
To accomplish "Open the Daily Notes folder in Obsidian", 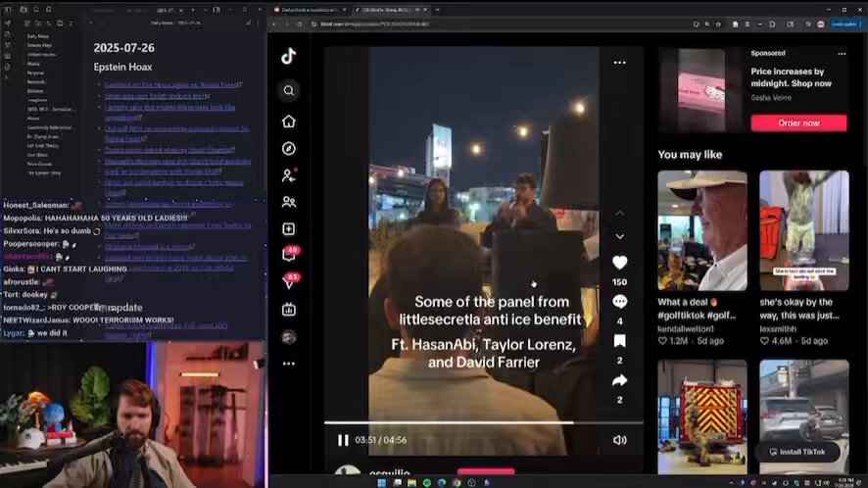I will pyautogui.click(x=38, y=36).
